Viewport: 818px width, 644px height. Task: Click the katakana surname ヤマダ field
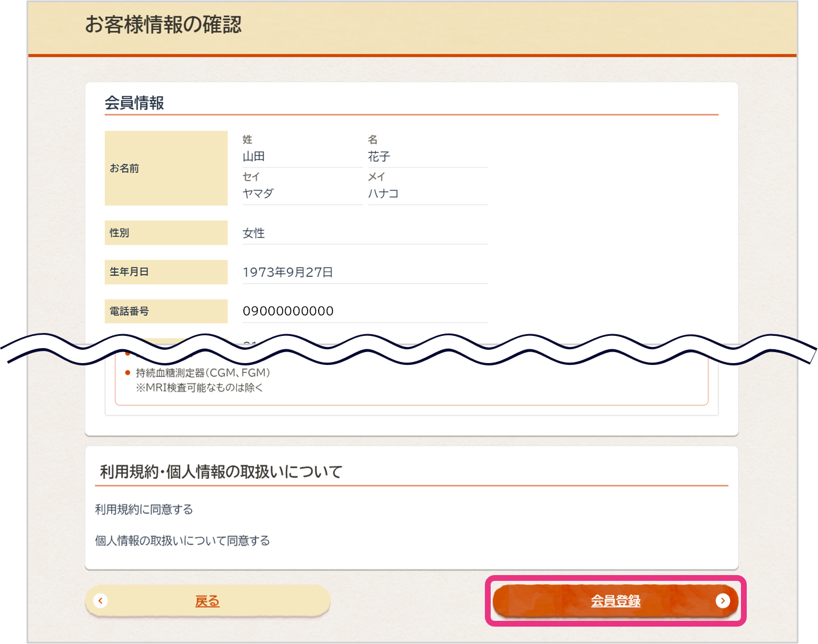pos(258,193)
